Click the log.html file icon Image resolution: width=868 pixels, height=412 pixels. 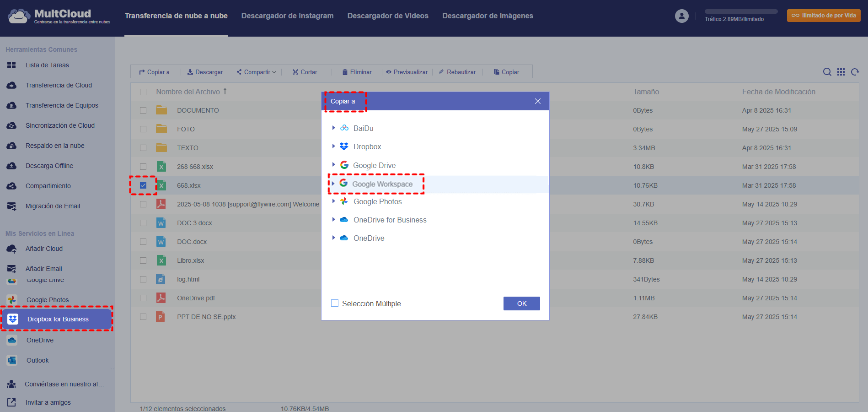coord(161,279)
